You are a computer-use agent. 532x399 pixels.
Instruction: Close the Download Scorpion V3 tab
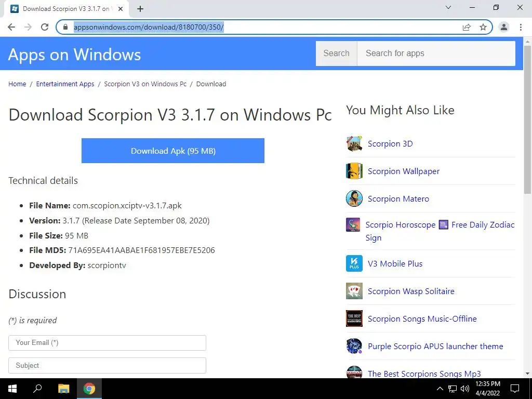point(121,9)
